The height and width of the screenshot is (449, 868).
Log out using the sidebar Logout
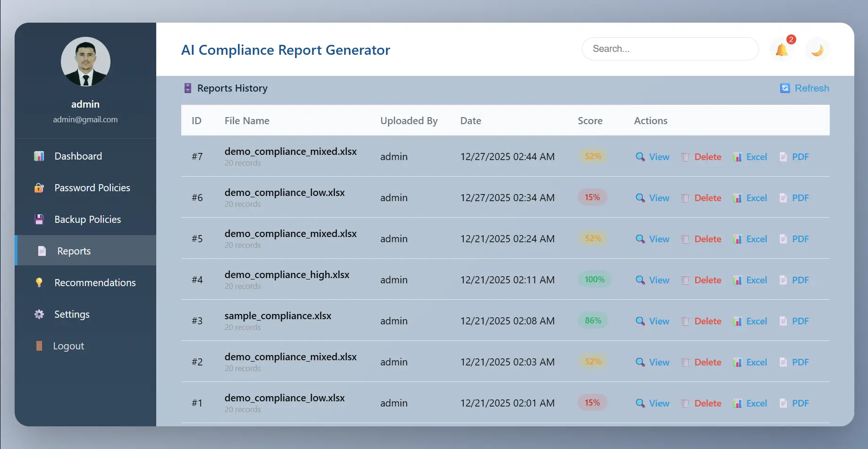coord(68,346)
